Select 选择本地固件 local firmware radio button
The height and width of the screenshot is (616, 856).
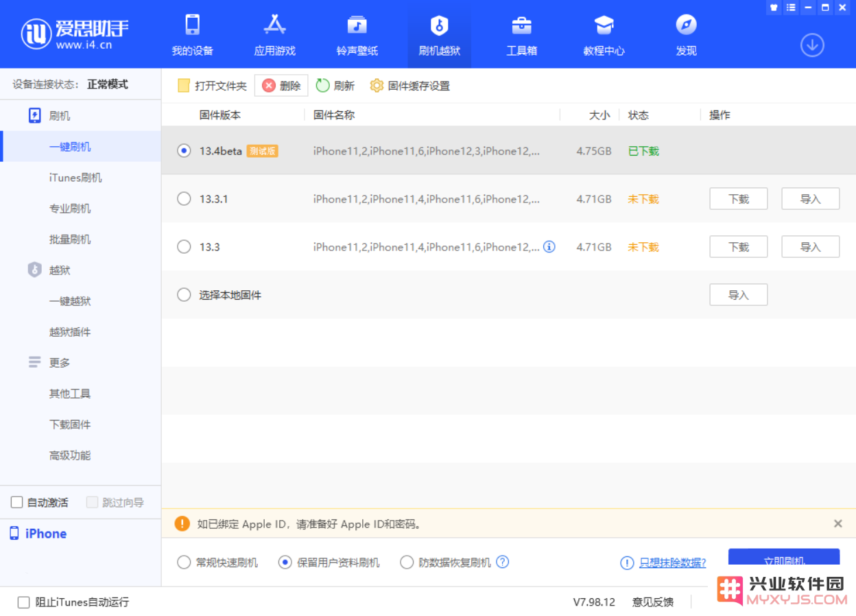(184, 295)
